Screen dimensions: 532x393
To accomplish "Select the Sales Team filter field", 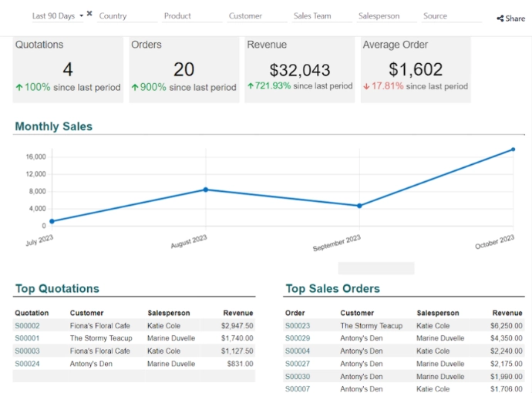I will coord(321,16).
